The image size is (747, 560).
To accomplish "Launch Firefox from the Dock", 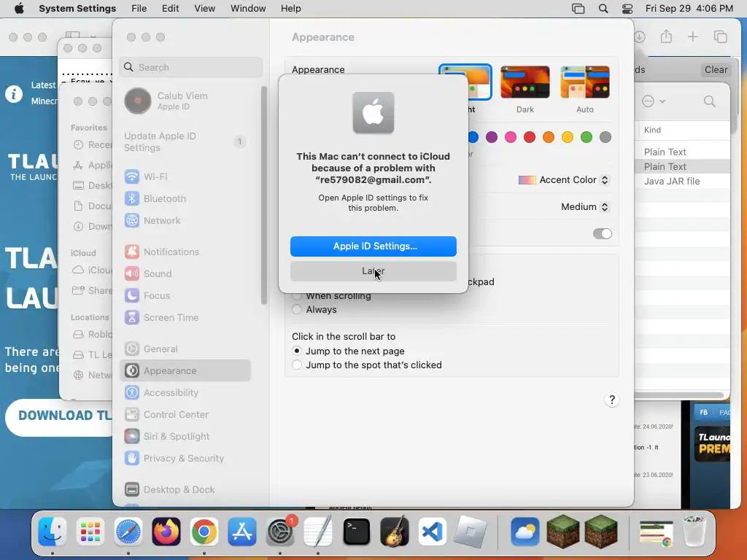I will click(166, 531).
